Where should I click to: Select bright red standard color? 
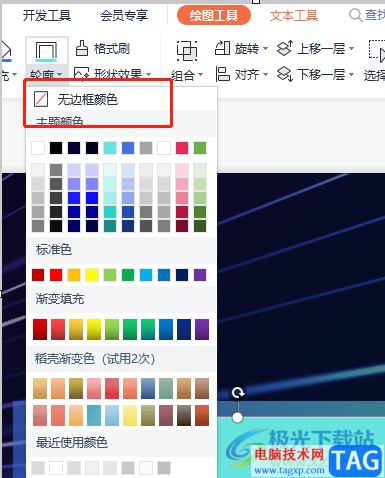56,275
